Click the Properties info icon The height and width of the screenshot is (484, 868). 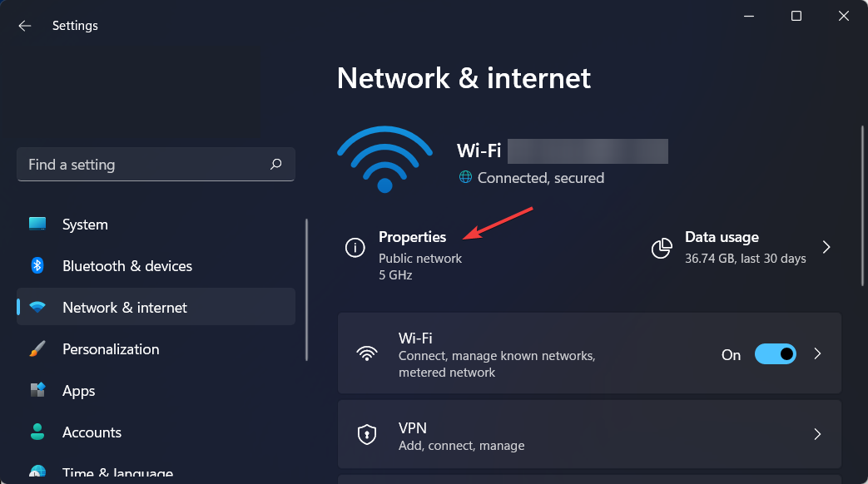pos(355,247)
